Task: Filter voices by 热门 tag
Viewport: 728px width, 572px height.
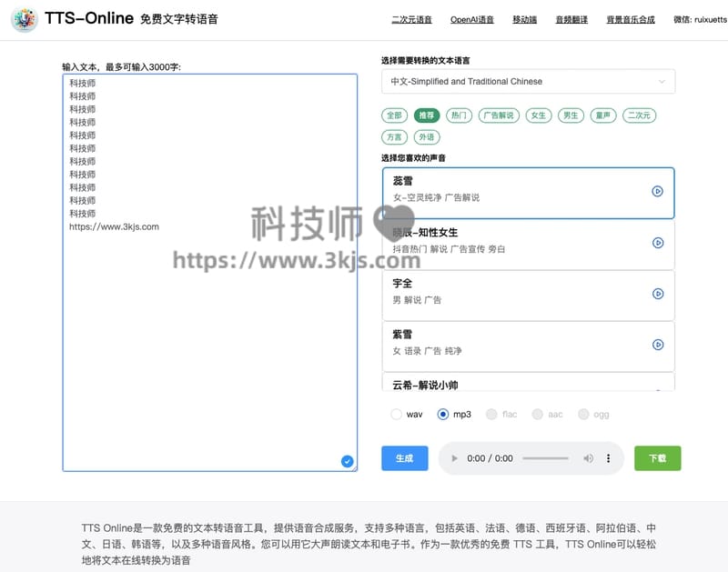Action: pos(459,115)
